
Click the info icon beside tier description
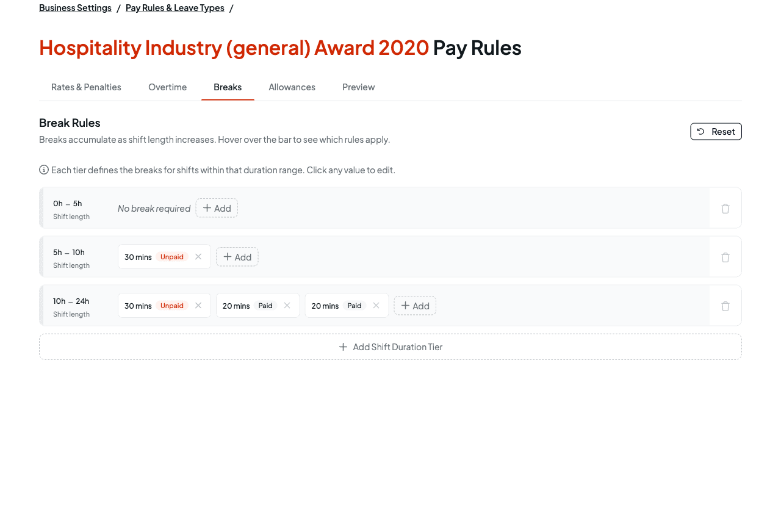[44, 170]
